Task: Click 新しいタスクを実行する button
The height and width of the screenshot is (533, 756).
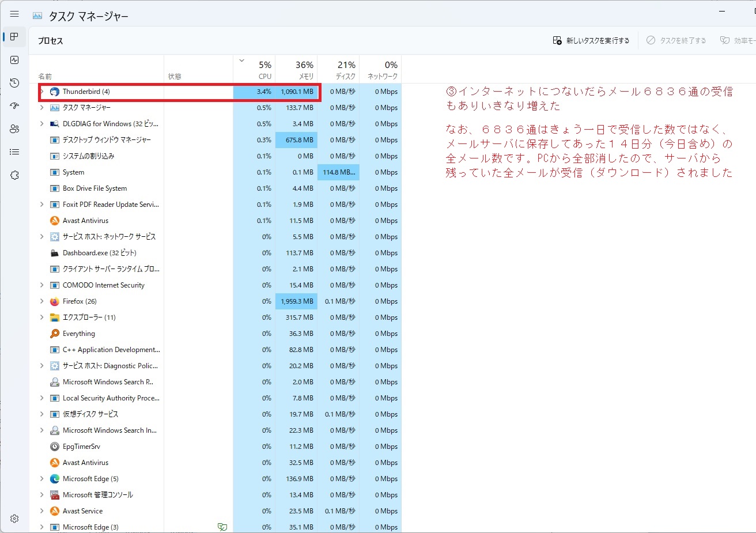Action: 591,40
